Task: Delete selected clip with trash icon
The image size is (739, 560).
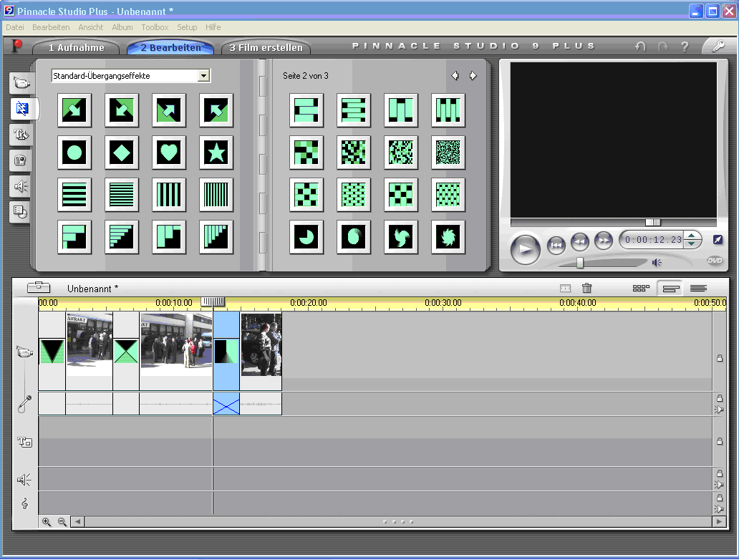Action: coord(586,288)
